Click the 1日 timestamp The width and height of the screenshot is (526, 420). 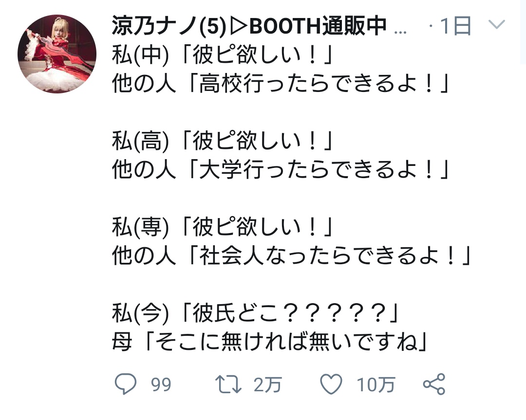(x=455, y=26)
